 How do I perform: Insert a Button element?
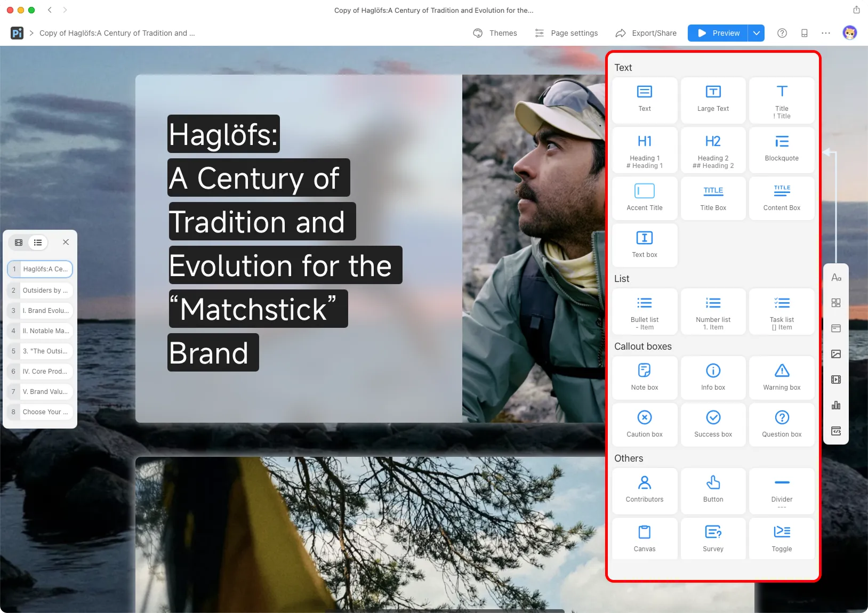(x=713, y=491)
